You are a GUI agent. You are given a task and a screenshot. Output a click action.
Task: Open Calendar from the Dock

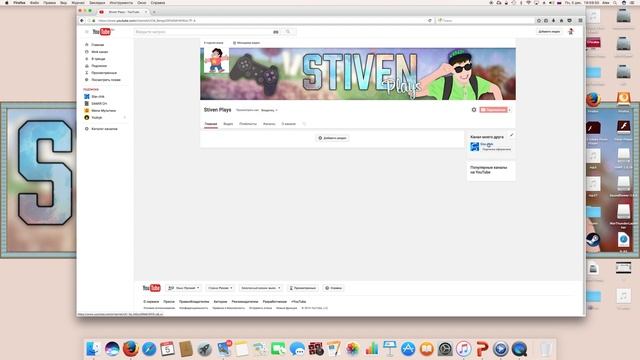(167, 349)
